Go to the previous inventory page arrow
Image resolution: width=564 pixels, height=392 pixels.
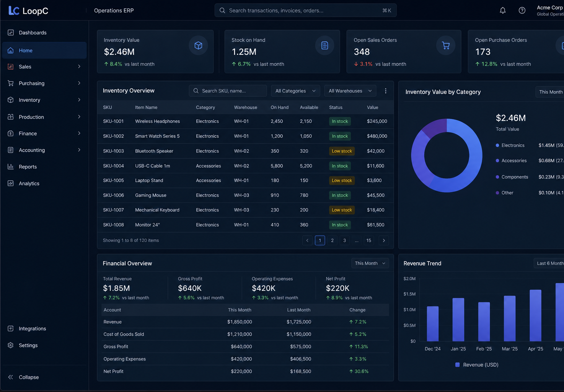(x=307, y=240)
